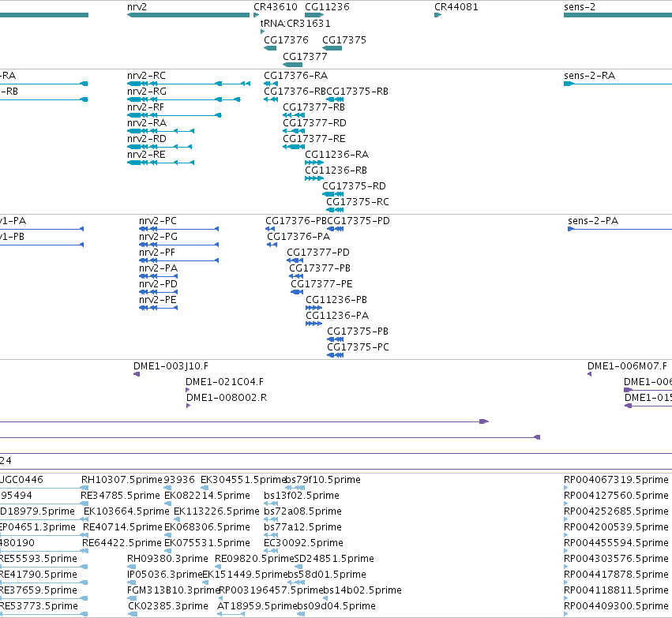Image resolution: width=672 pixels, height=618 pixels.
Task: Select transcript nrv2-RE
Action: (146, 155)
